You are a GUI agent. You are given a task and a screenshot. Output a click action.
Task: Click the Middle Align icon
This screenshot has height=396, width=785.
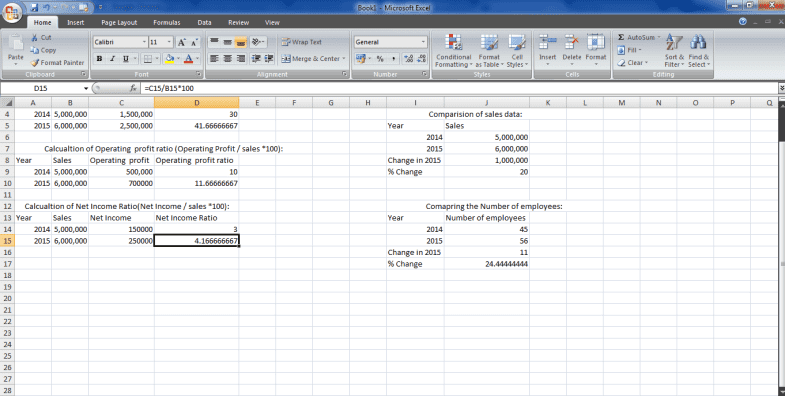[227, 42]
